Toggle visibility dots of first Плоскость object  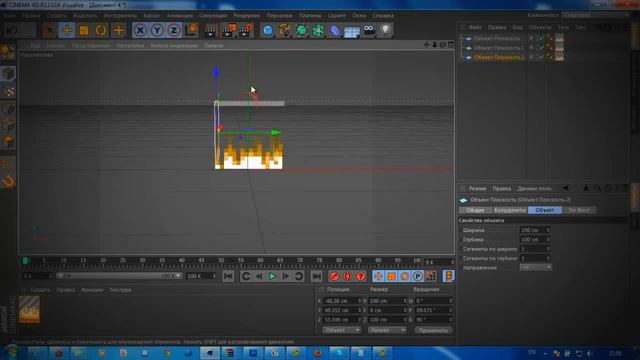click(531, 38)
